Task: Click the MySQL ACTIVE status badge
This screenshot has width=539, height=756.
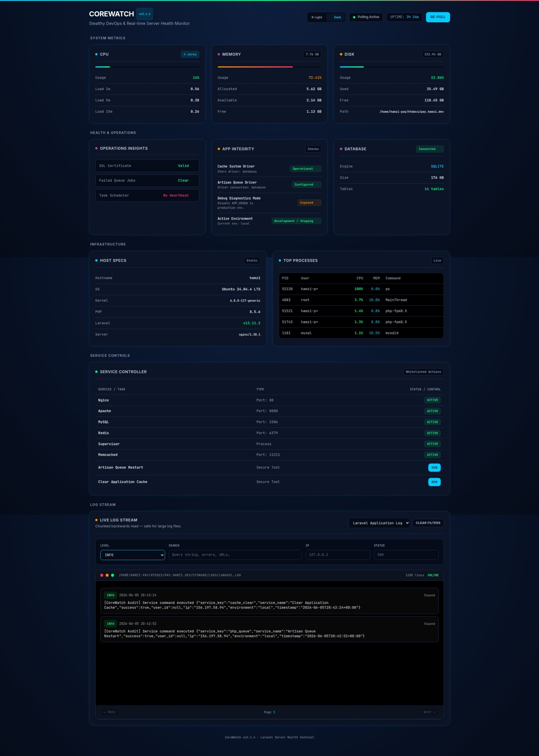Action: (432, 422)
